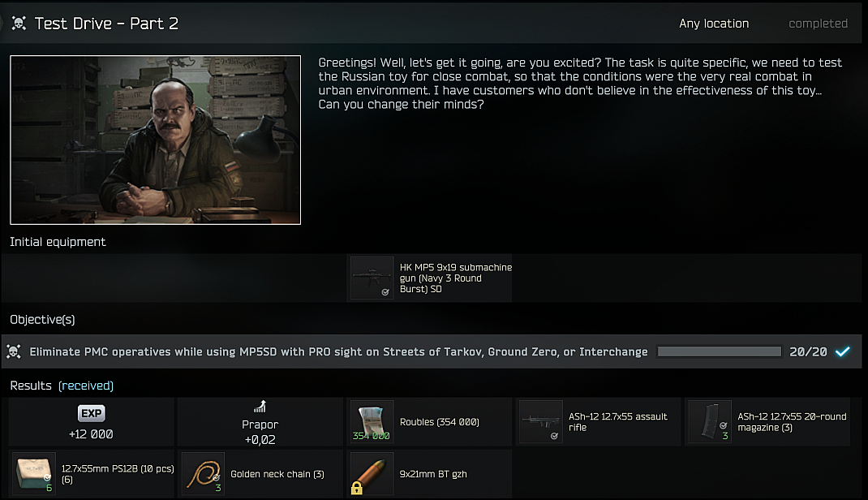Click the Golden neck chain (3) label
Viewport: 868px width, 500px height.
click(277, 474)
